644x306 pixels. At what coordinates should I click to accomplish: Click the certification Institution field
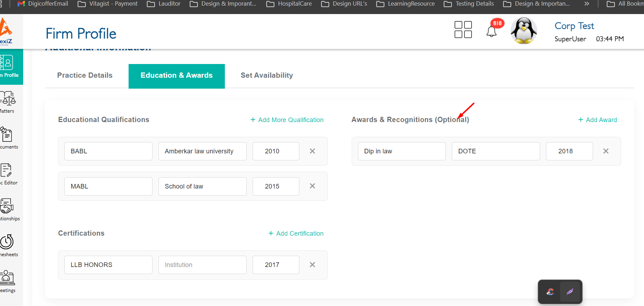[202, 265]
